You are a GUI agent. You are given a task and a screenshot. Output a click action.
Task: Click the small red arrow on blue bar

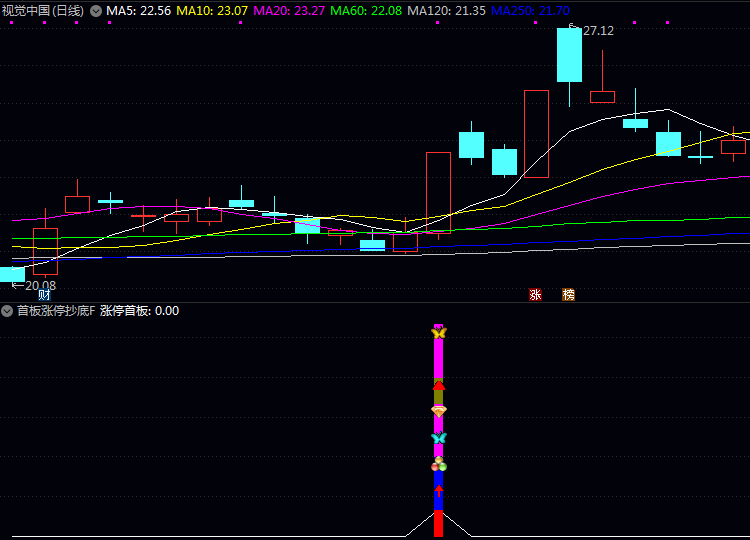tap(438, 490)
